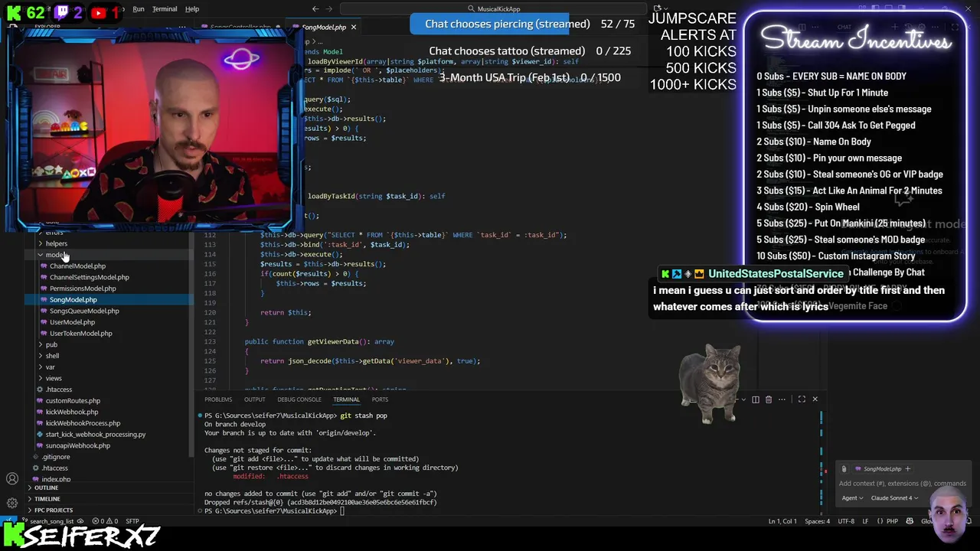980x551 pixels.
Task: Click the PHP language mode status item
Action: point(892,521)
